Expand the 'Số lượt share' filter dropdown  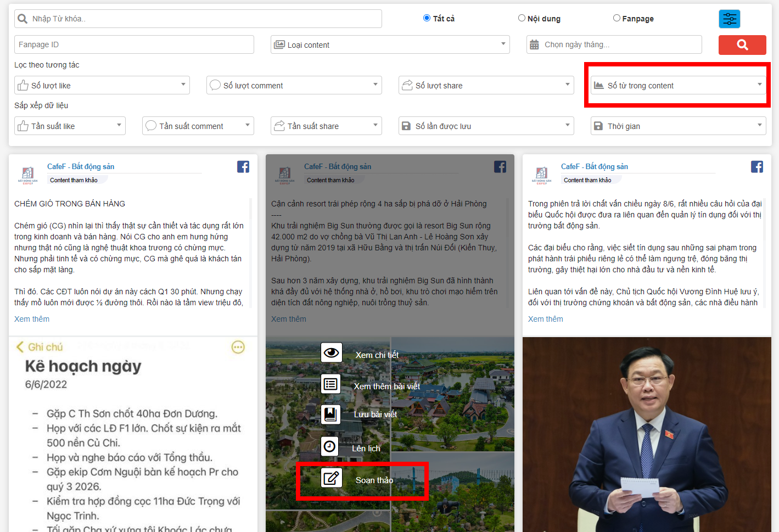tap(486, 85)
